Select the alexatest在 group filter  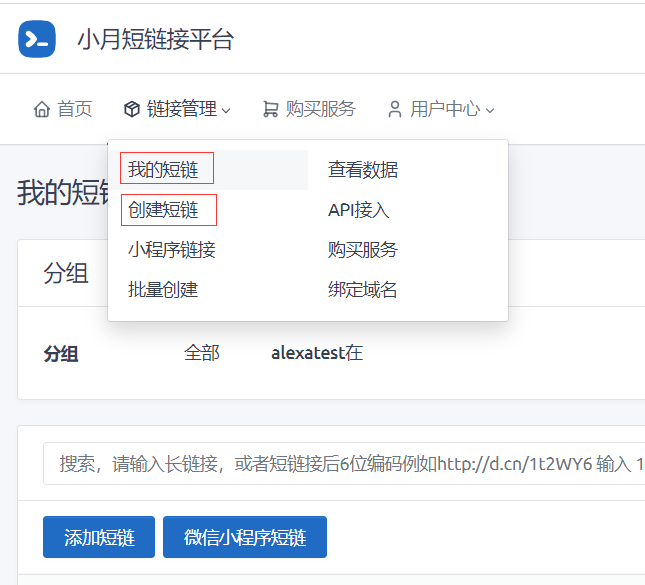(317, 353)
